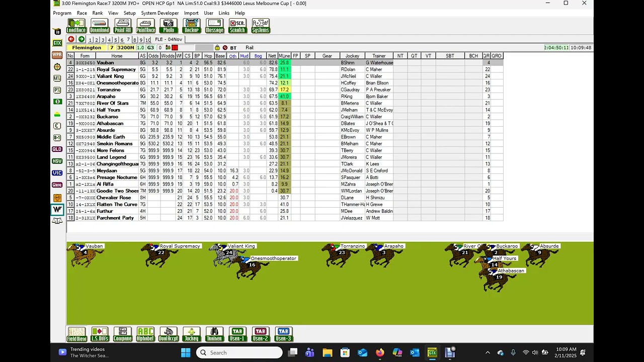This screenshot has width=644, height=362.
Task: Click the NSW sidebar icon
Action: click(x=57, y=161)
